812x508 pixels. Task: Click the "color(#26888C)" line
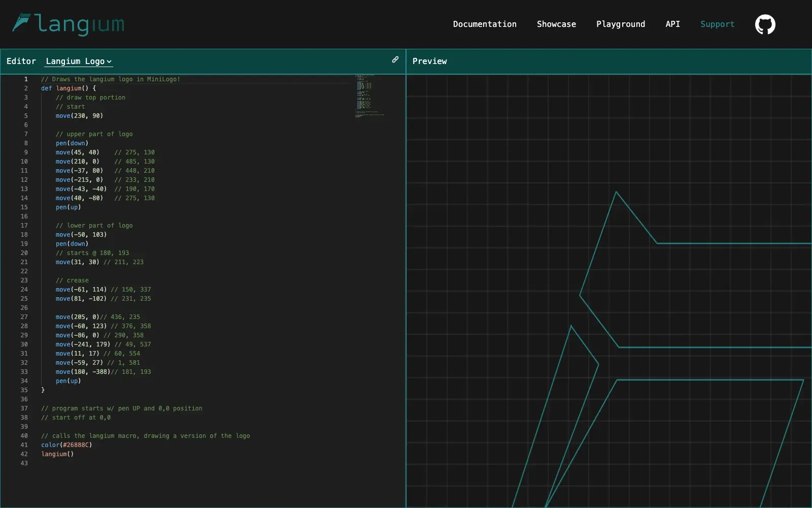coord(66,445)
